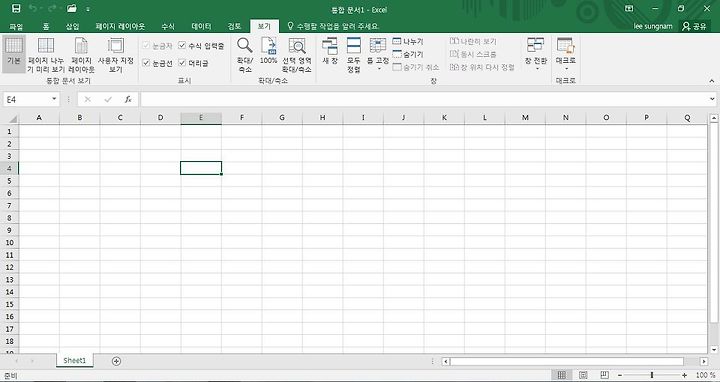Select Normal view icon in status bar
Image resolution: width=720 pixels, height=382 pixels.
pyautogui.click(x=562, y=375)
